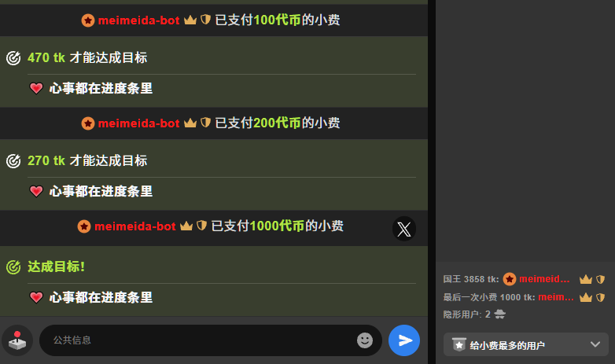Click the X (Twitter) share icon
615x364 pixels.
click(404, 229)
